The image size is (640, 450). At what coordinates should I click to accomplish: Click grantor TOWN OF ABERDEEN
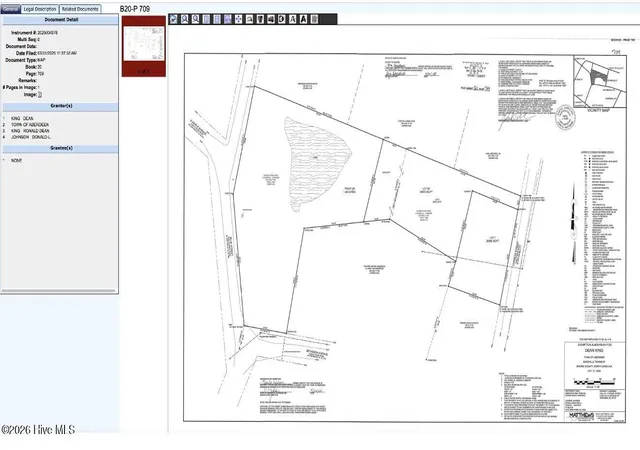click(x=30, y=125)
